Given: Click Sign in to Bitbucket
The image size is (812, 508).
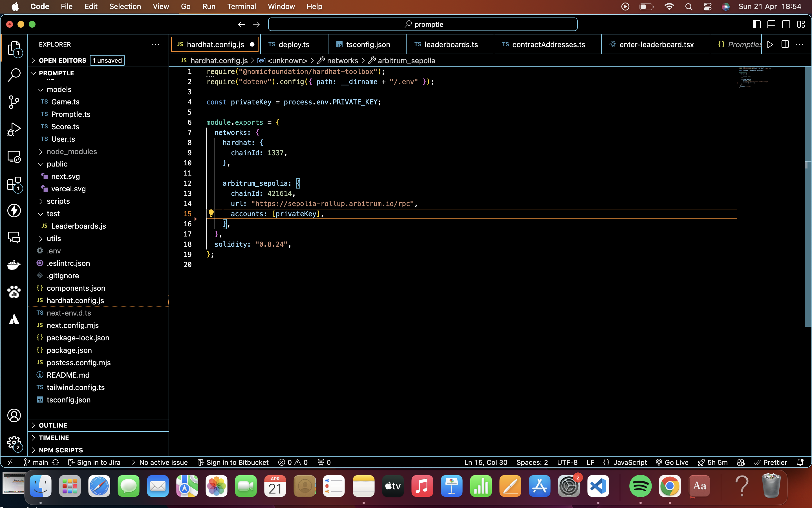Looking at the screenshot, I should click(233, 462).
